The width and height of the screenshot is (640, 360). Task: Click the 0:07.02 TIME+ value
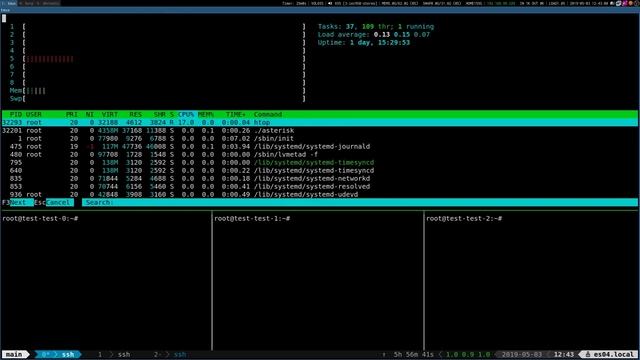(236, 138)
